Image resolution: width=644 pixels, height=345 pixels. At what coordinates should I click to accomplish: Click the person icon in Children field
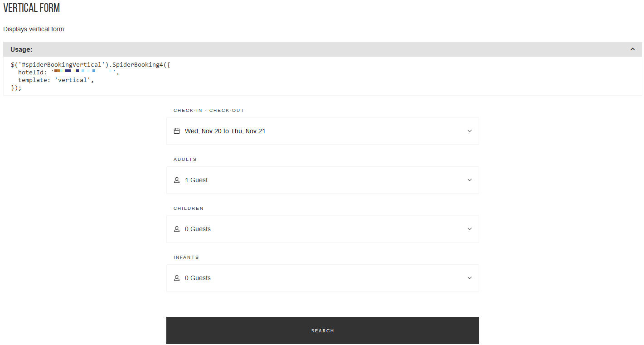177,229
